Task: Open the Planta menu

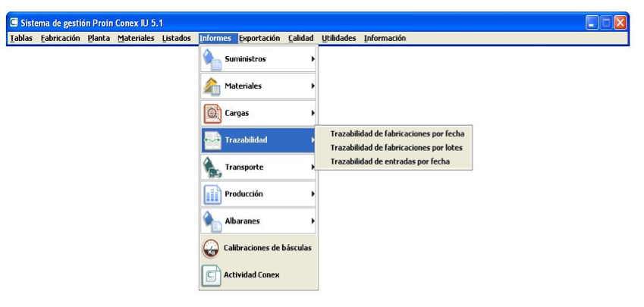Action: pyautogui.click(x=99, y=38)
